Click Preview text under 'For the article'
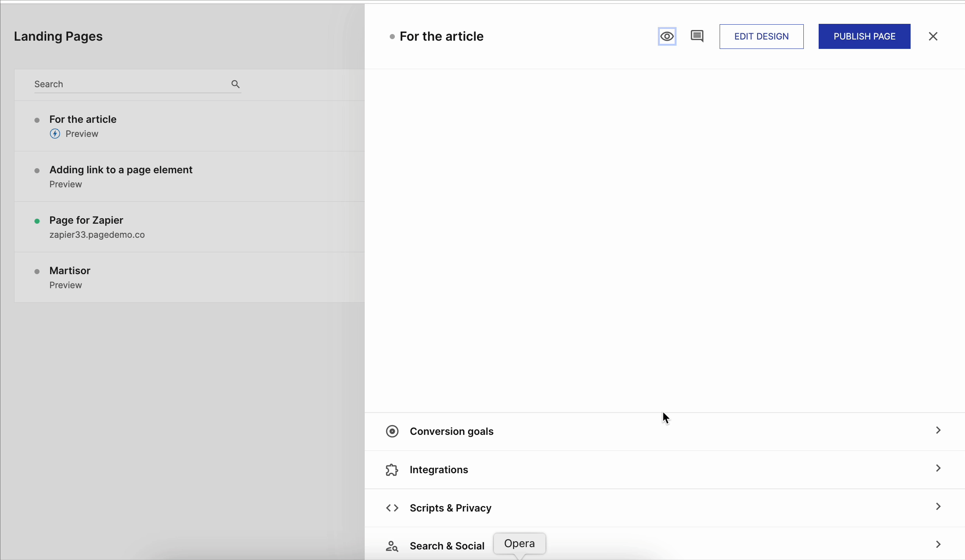This screenshot has height=560, width=965. pyautogui.click(x=82, y=134)
